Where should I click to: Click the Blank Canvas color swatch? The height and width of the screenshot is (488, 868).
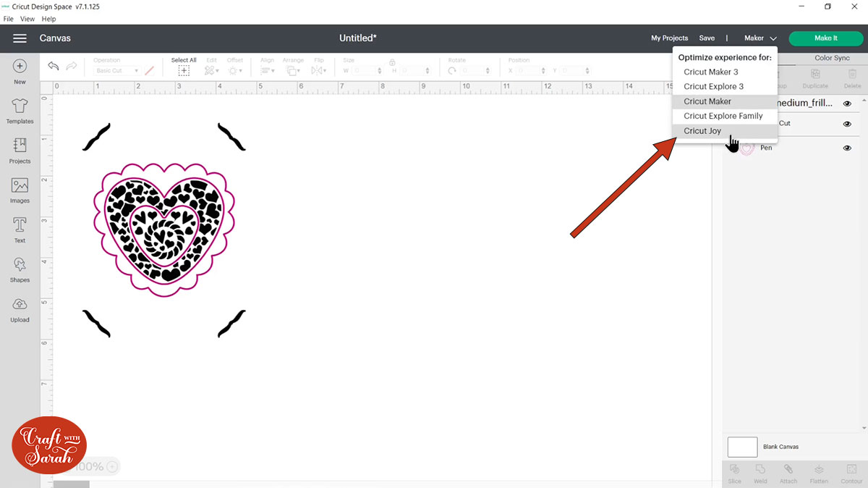(x=742, y=447)
